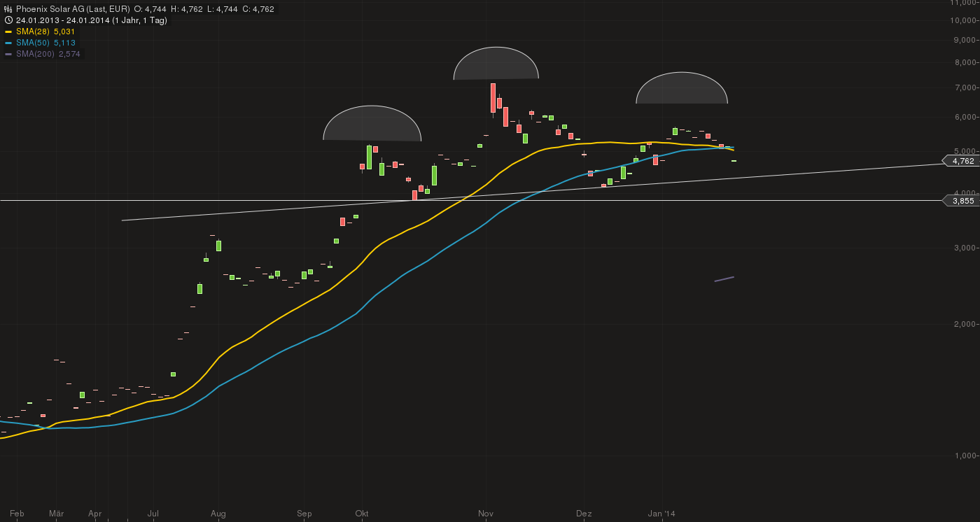This screenshot has height=522, width=980.
Task: Click the Feb label on the time axis
Action: (17, 514)
